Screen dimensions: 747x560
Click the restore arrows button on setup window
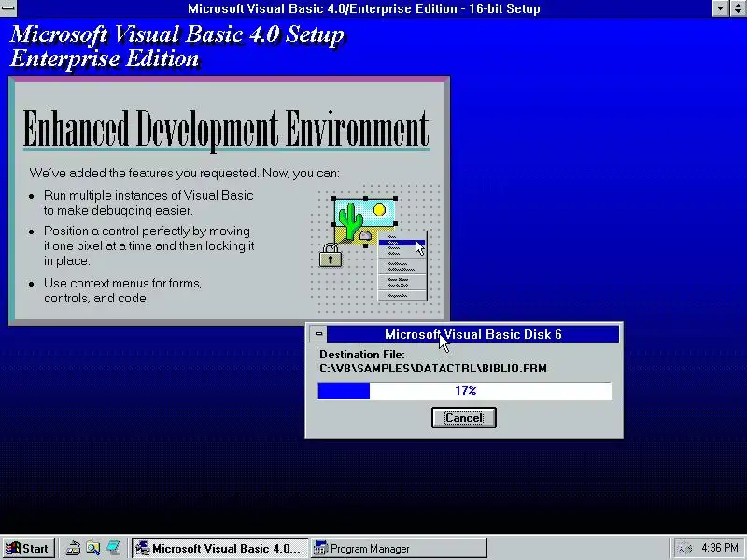738,8
